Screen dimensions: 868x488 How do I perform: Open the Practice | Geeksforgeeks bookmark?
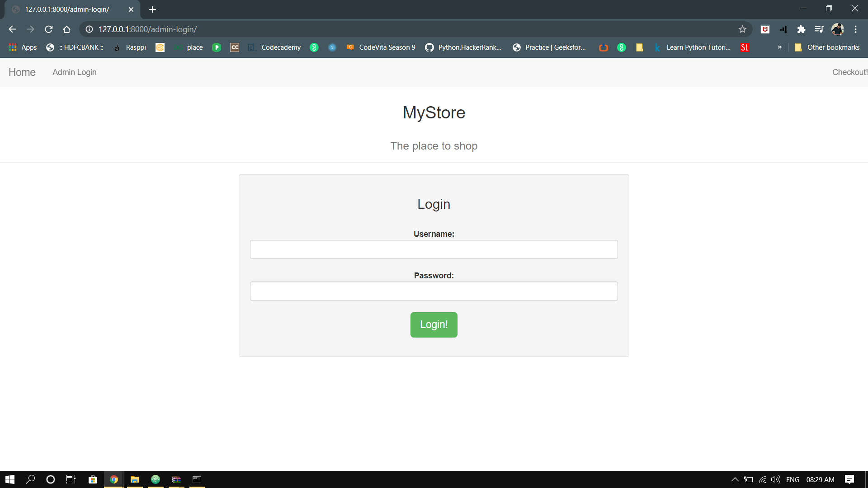coord(555,47)
